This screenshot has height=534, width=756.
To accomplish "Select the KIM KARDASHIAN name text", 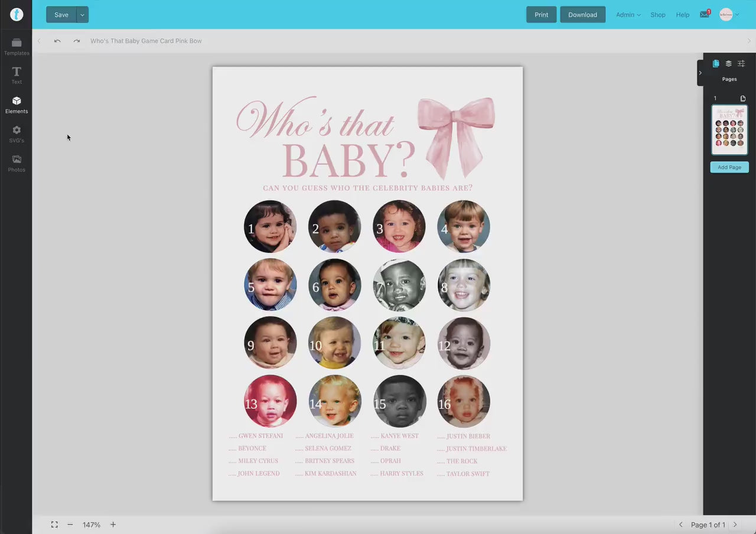I will tap(331, 474).
